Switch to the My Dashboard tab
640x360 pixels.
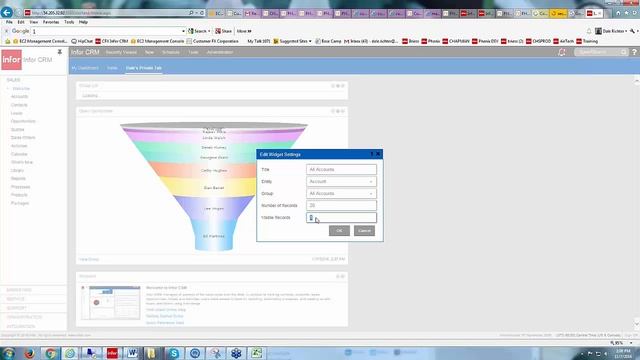85,68
